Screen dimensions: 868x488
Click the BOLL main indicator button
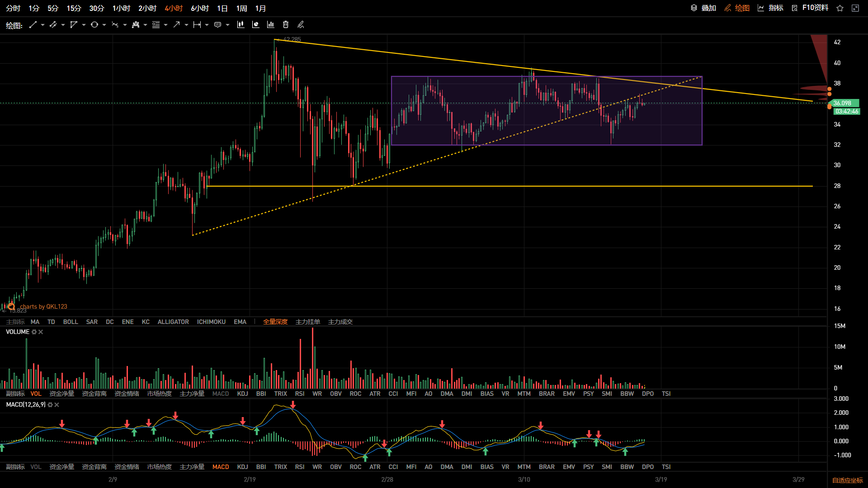pos(71,322)
